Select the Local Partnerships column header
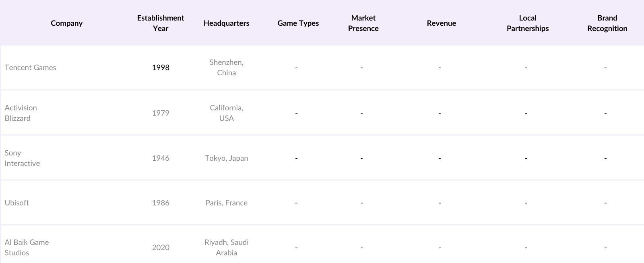This screenshot has height=263, width=644. pyautogui.click(x=527, y=23)
